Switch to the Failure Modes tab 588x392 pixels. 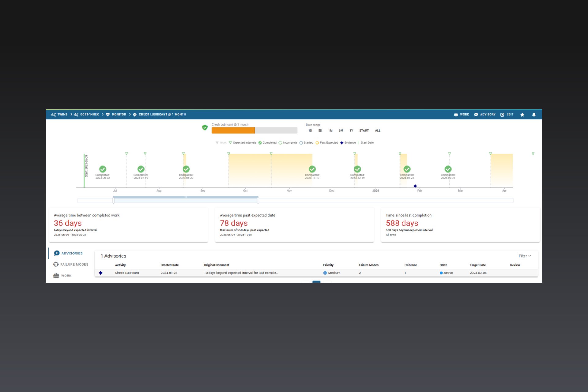74,264
